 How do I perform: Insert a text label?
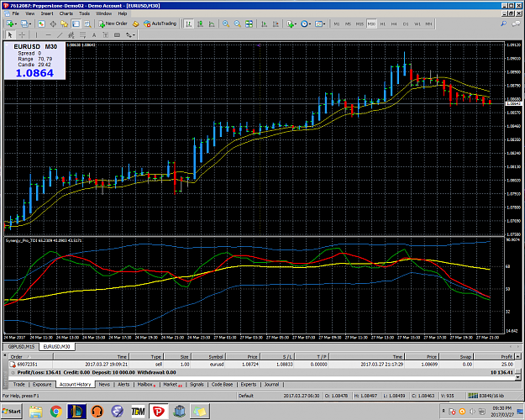(x=106, y=34)
